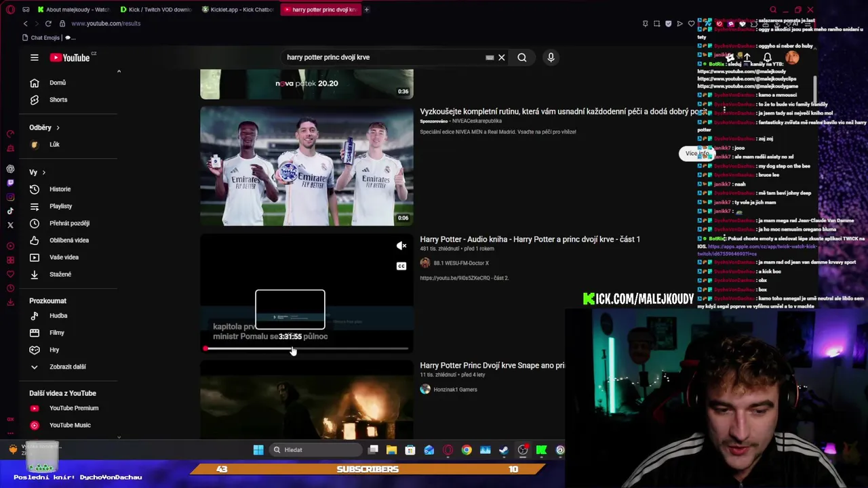Viewport: 868px width, 488px height.
Task: Open the Lúk subscription channel
Action: point(54,144)
